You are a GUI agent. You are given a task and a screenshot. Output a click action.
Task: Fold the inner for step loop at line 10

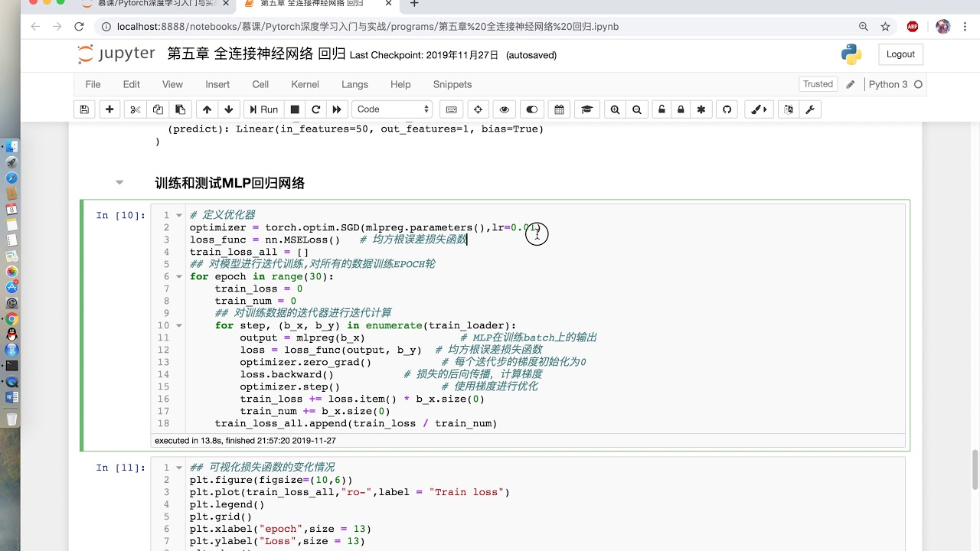click(x=179, y=325)
